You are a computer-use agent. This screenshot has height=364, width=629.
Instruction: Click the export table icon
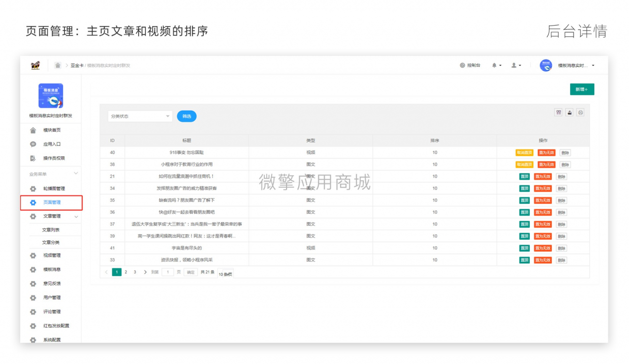point(570,112)
